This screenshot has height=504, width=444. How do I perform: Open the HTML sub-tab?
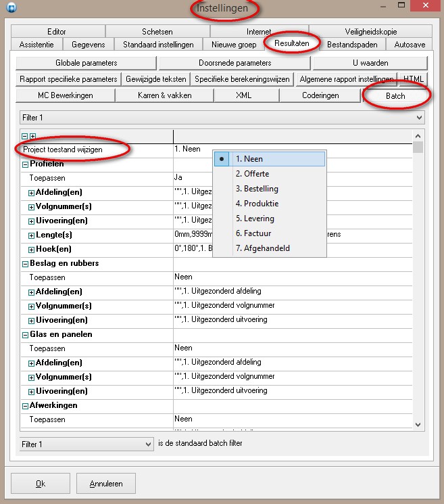[x=413, y=79]
